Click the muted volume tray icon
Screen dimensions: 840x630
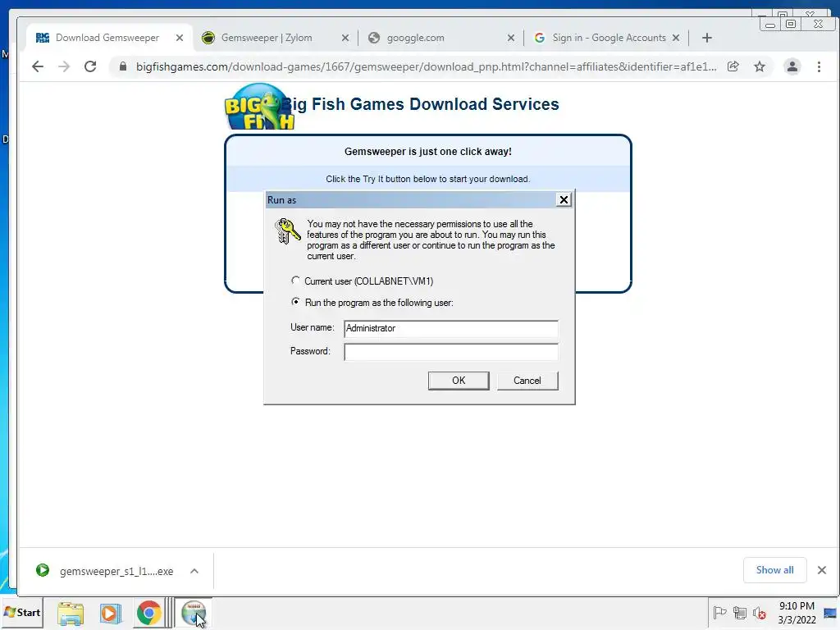759,612
